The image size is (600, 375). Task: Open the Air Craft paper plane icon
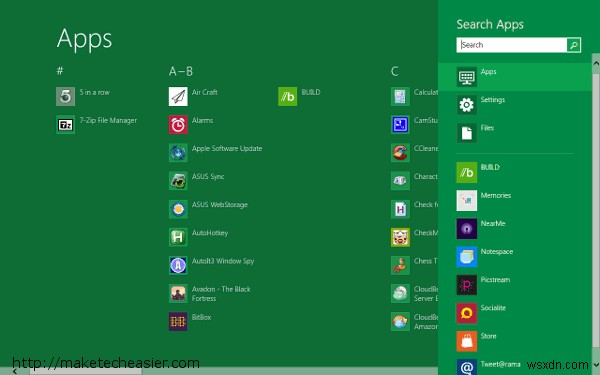(x=178, y=96)
